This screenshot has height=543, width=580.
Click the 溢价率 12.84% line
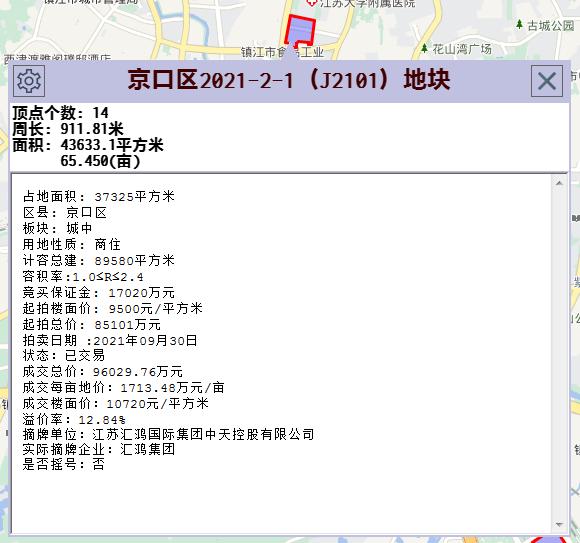74,419
